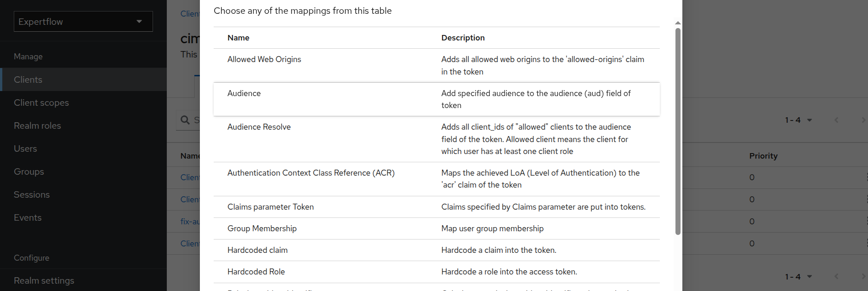Navigate to Groups section

[29, 171]
